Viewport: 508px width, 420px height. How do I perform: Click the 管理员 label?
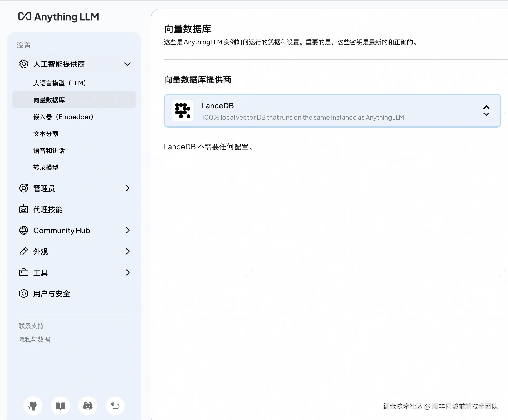44,188
